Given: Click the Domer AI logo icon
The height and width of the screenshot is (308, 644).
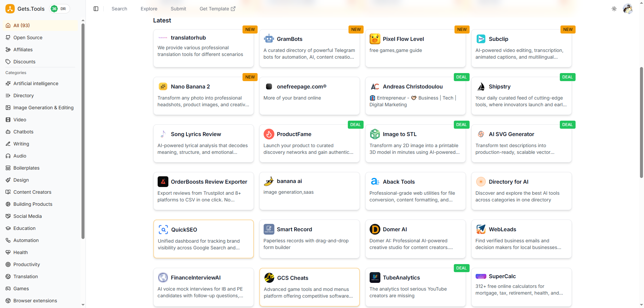Looking at the screenshot, I should (375, 229).
